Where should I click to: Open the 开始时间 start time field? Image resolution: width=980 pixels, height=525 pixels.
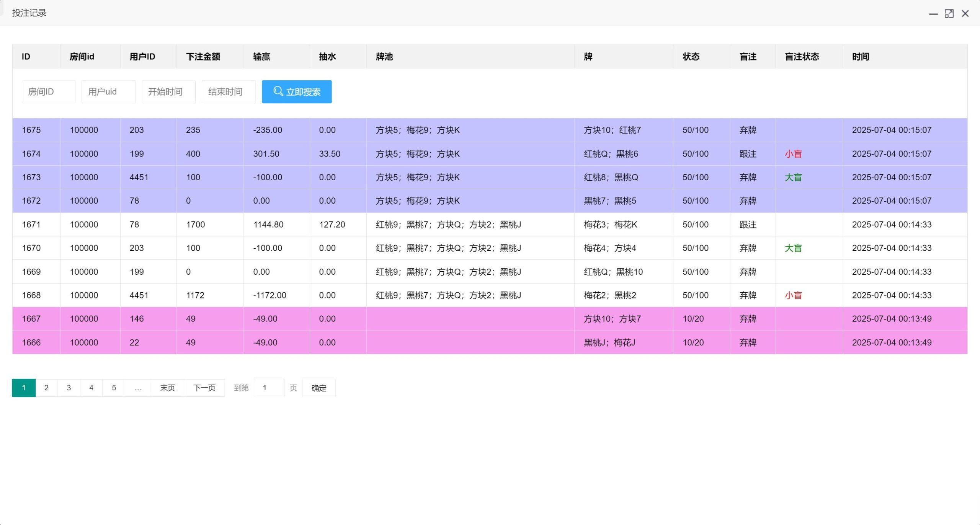(169, 91)
